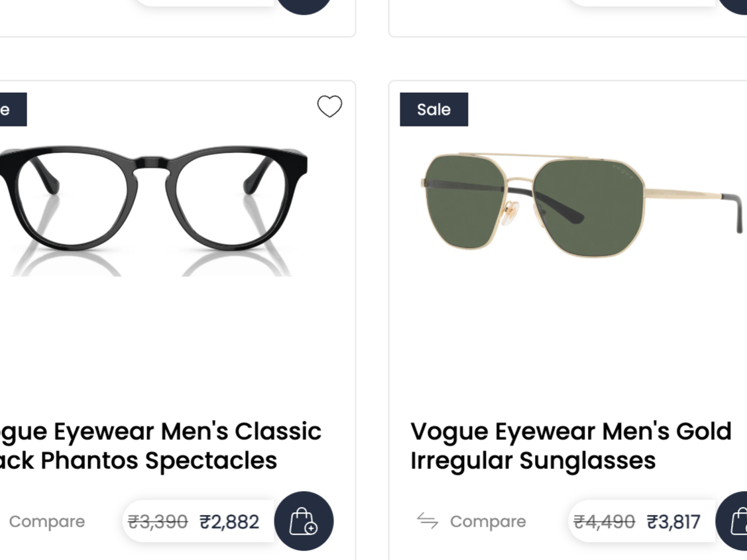Screen dimensions: 747x560
Task: Click the partial Sale badge on spectacles card
Action: (x=13, y=109)
